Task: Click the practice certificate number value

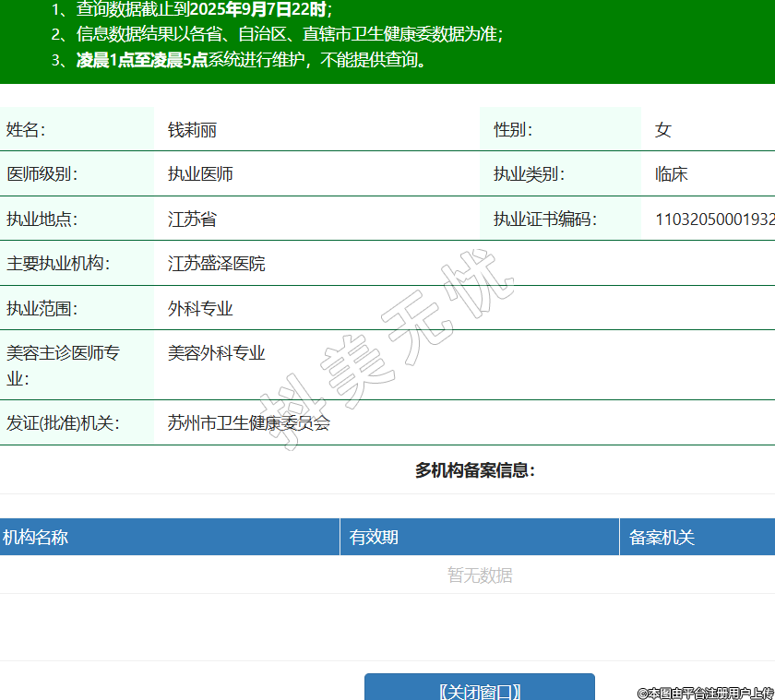Action: [714, 219]
